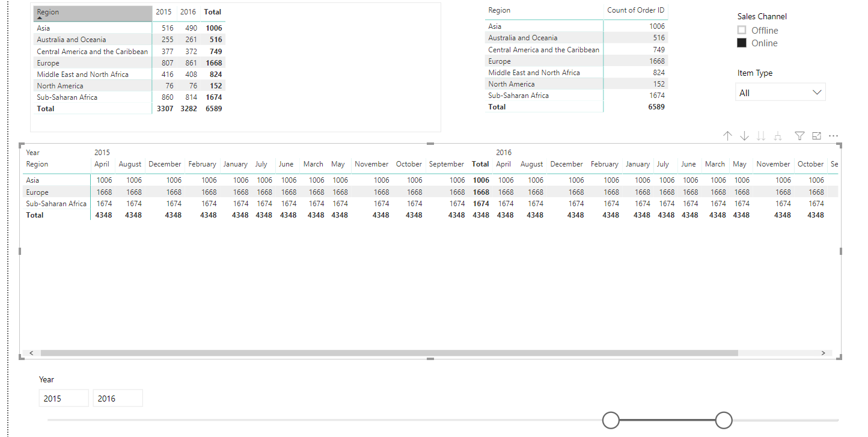Turn on Drill Down mode arrow icon
The image size is (868, 437).
click(x=744, y=136)
